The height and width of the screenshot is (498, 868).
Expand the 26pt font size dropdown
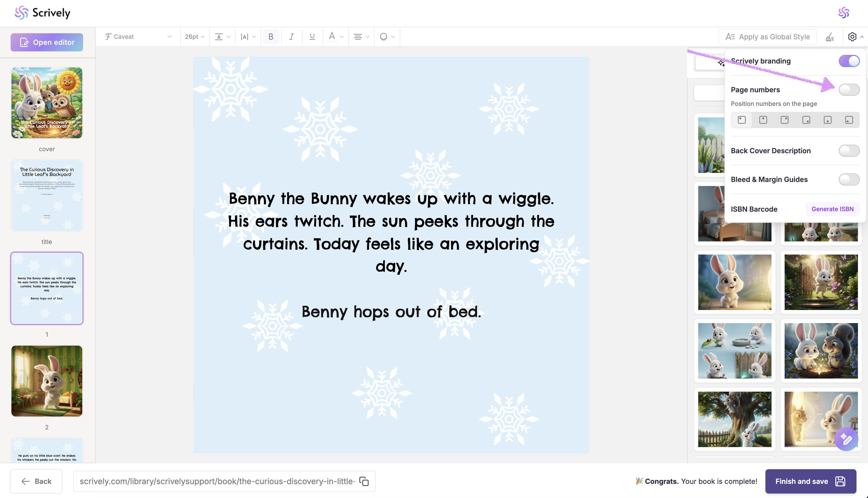click(194, 37)
